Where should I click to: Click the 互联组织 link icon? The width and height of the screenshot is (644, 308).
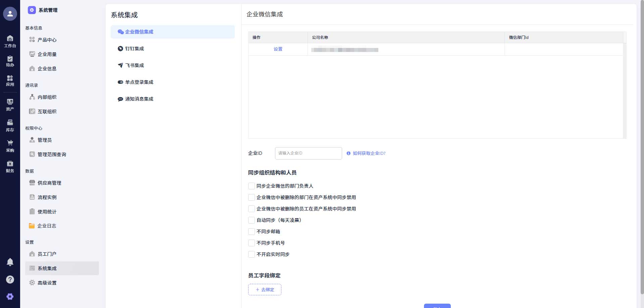tap(32, 111)
